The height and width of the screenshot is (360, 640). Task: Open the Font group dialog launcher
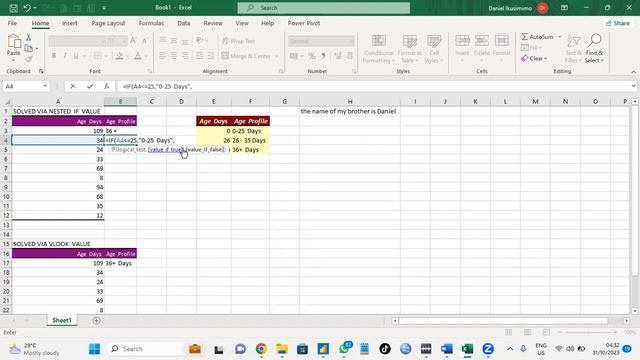[x=150, y=71]
